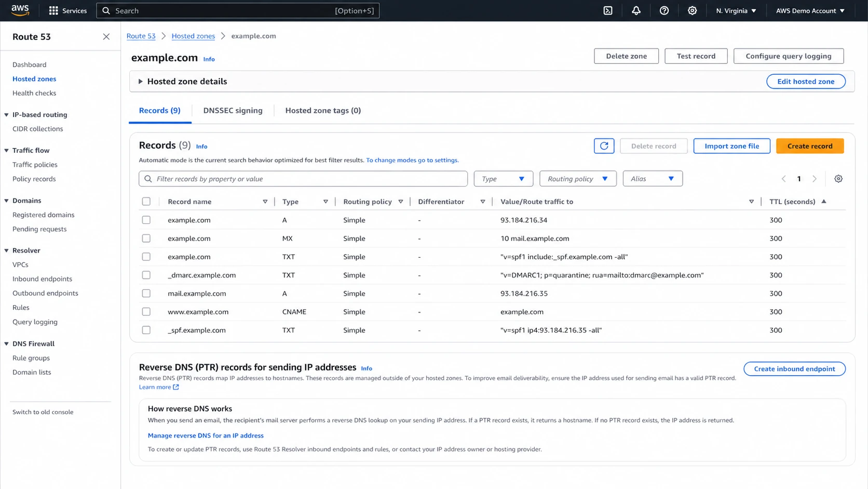Collapse the Domains sidebar section
Image resolution: width=868 pixels, height=489 pixels.
click(6, 201)
